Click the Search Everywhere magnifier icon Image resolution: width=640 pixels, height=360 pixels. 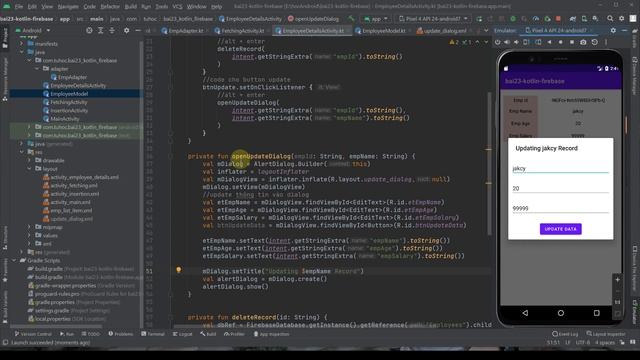pos(610,19)
